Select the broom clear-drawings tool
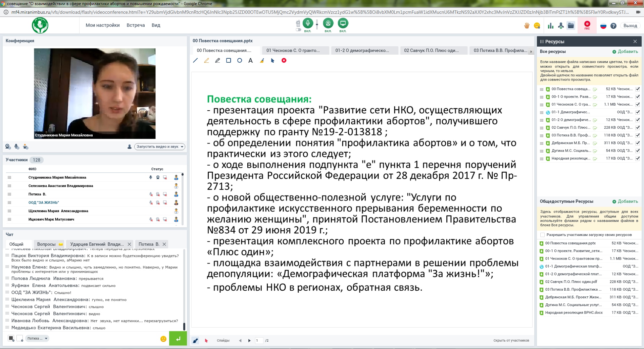Image resolution: width=644 pixels, height=349 pixels. pyautogui.click(x=262, y=60)
